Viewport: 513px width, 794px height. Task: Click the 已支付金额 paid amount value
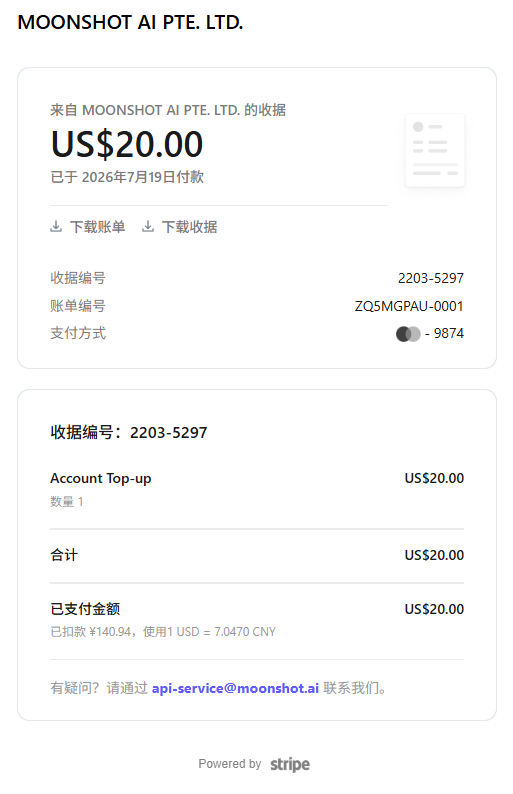[434, 609]
